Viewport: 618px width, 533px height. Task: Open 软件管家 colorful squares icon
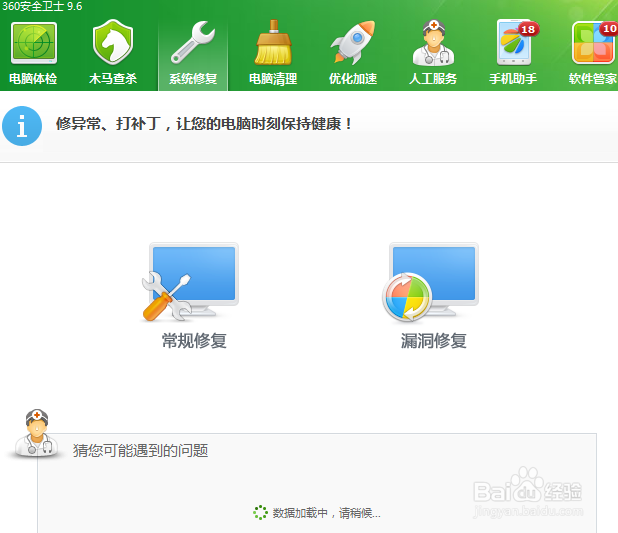pyautogui.click(x=593, y=43)
